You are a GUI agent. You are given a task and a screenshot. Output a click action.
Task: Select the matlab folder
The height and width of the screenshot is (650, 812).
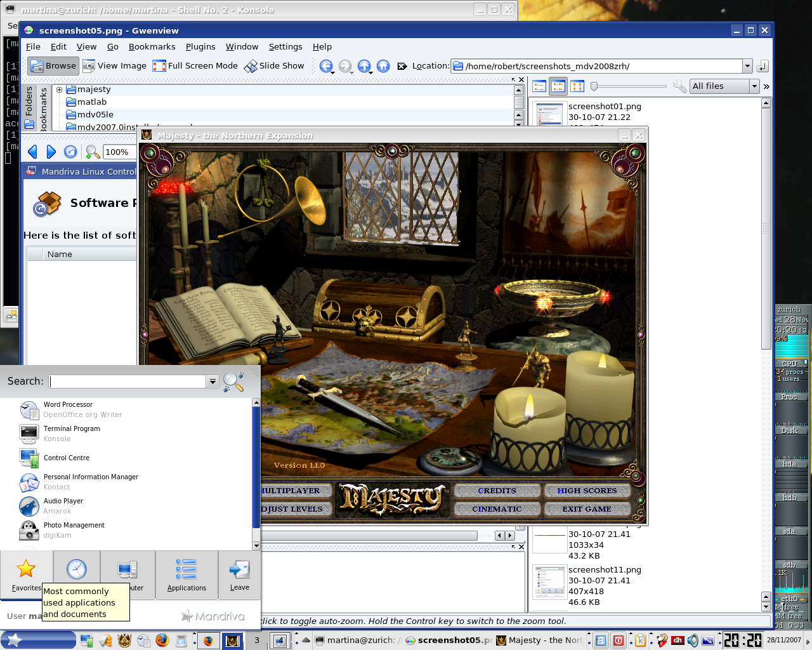point(92,102)
